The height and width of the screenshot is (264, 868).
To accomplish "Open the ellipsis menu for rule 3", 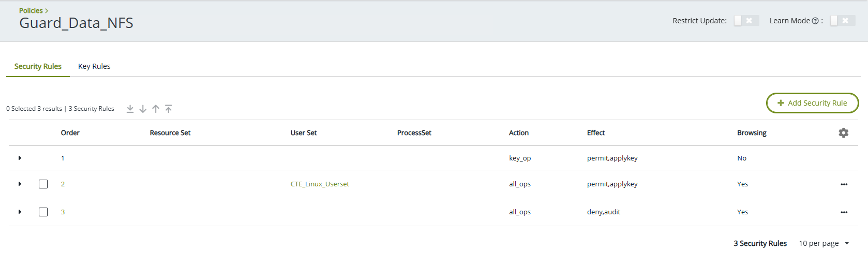I will [x=844, y=212].
